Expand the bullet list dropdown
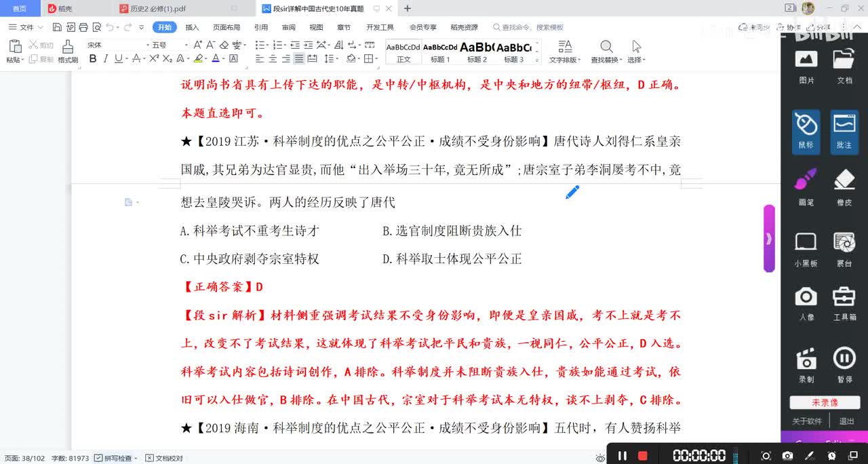Screen dimensions: 868x464 (x=268, y=45)
